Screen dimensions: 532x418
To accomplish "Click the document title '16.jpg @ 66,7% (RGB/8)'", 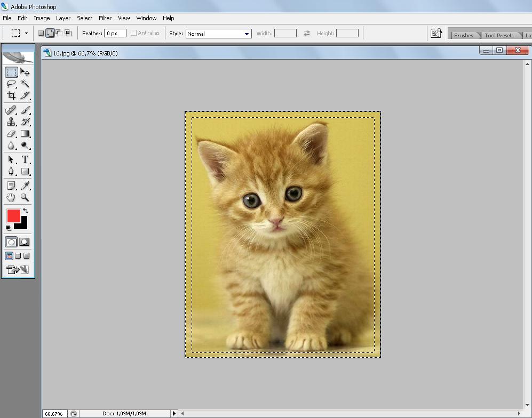I will coord(85,53).
